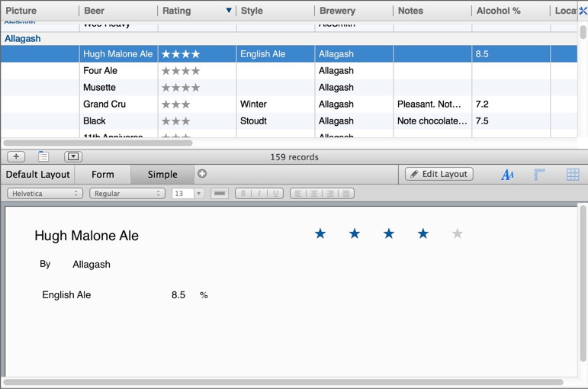Click the layout pane vertical scrollbar
This screenshot has height=389, width=588.
pos(583,283)
